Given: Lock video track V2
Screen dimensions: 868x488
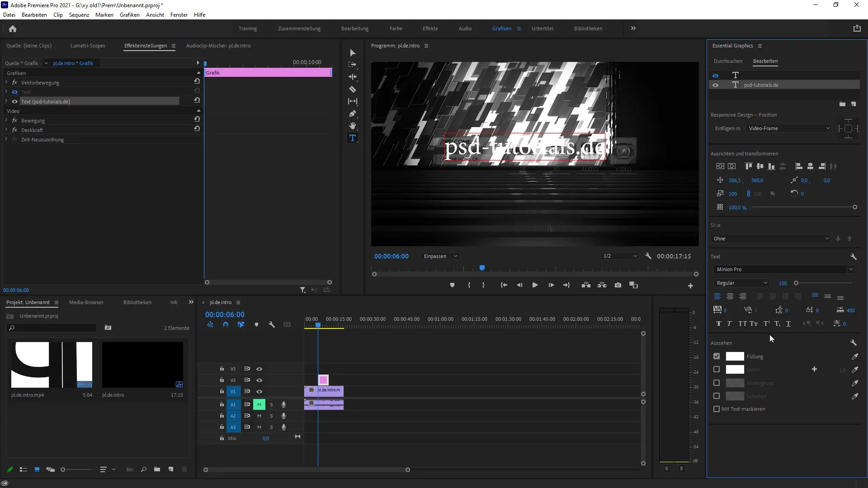Looking at the screenshot, I should pyautogui.click(x=222, y=380).
